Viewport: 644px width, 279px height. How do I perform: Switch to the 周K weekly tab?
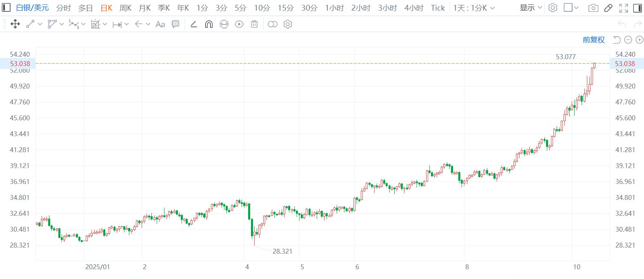click(x=125, y=8)
